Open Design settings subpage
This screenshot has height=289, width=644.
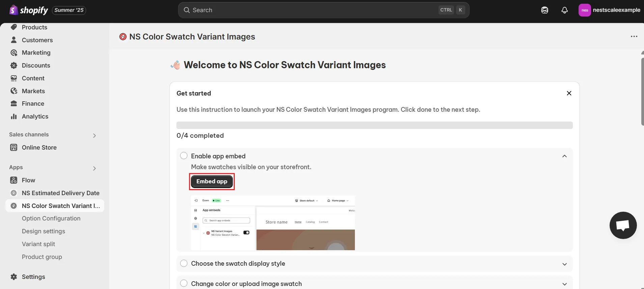click(44, 231)
